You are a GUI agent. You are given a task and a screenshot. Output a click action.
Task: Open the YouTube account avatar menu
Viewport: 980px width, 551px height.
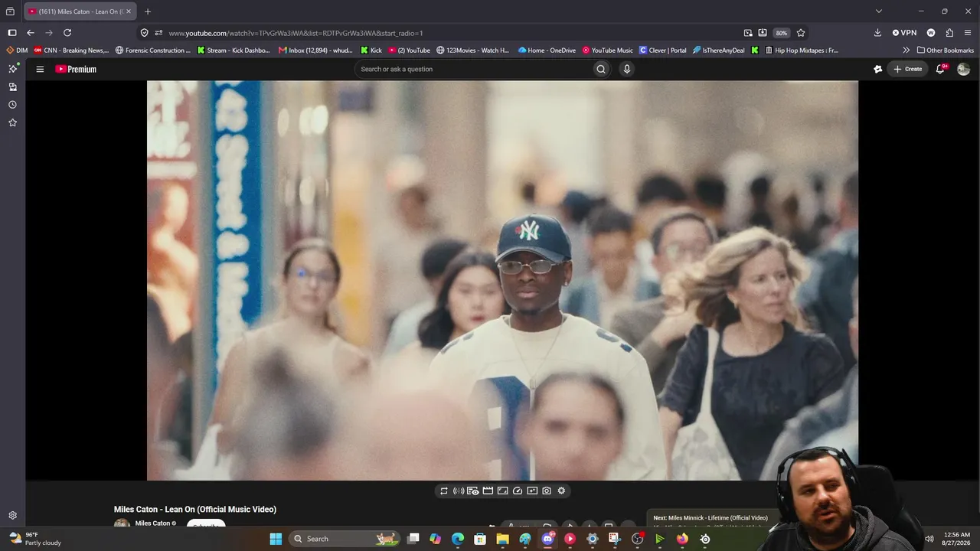(x=963, y=69)
